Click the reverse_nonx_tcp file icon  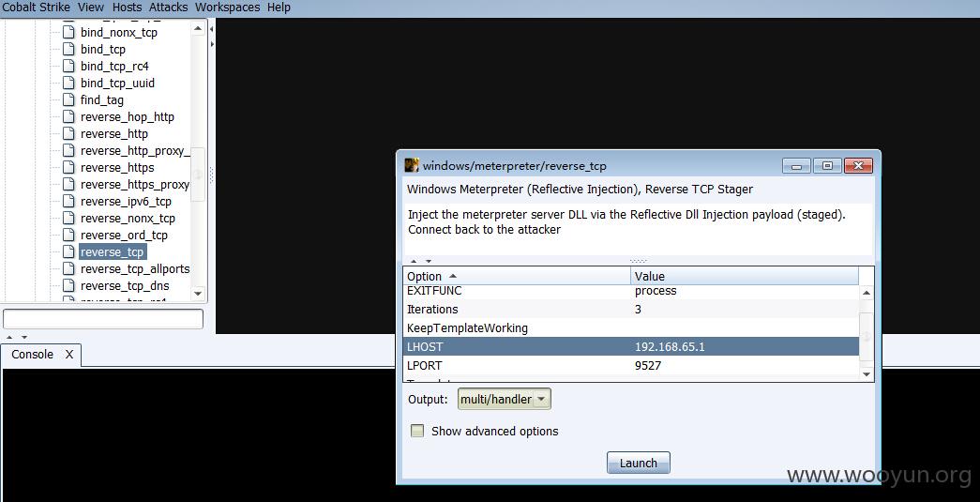coord(68,219)
